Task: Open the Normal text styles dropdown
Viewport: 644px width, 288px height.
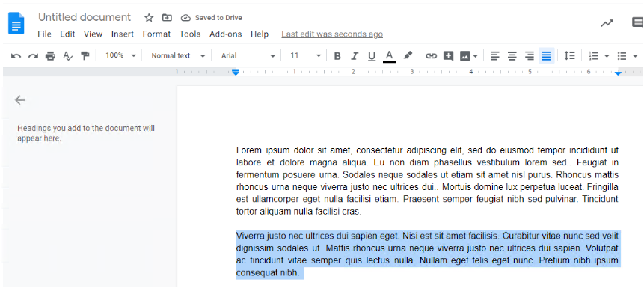Action: [x=178, y=55]
